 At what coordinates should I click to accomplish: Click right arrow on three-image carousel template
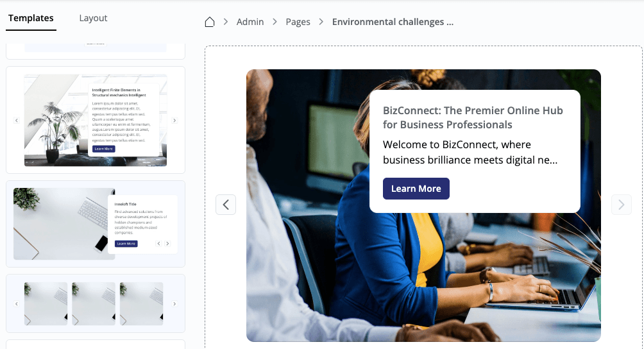click(x=174, y=303)
